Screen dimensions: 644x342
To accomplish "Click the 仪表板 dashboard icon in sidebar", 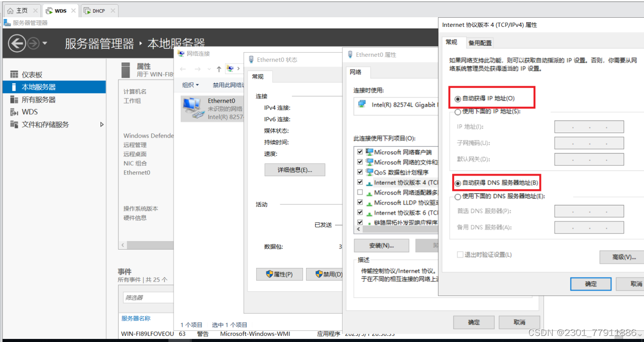I will click(14, 75).
